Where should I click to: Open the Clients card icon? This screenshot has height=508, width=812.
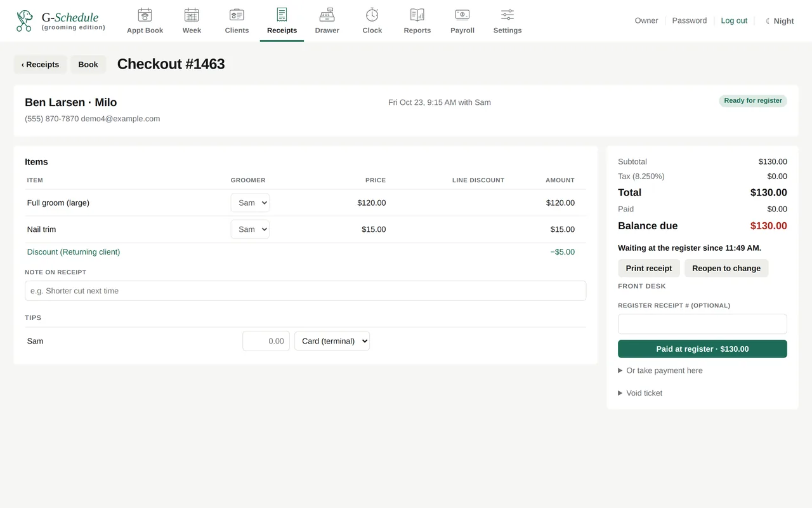[x=237, y=15]
